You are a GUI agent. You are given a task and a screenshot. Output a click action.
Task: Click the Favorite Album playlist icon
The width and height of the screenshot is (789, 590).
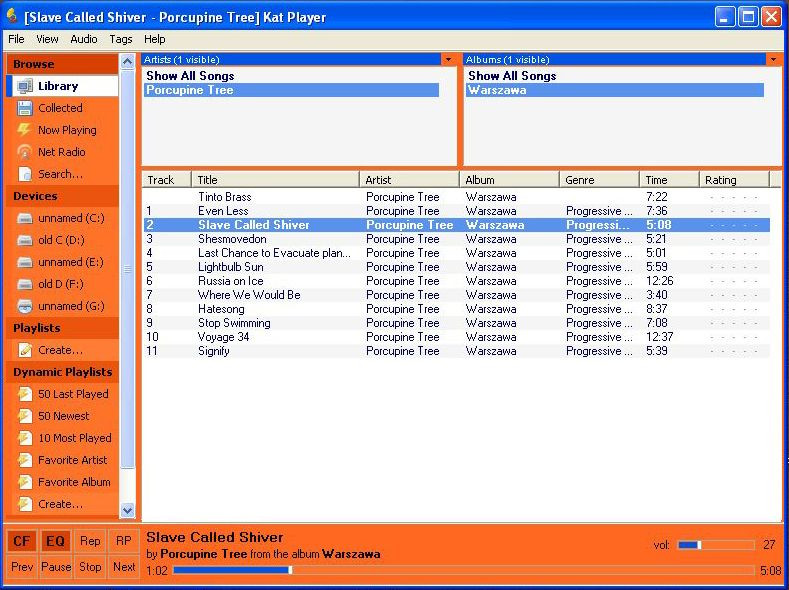tap(25, 482)
